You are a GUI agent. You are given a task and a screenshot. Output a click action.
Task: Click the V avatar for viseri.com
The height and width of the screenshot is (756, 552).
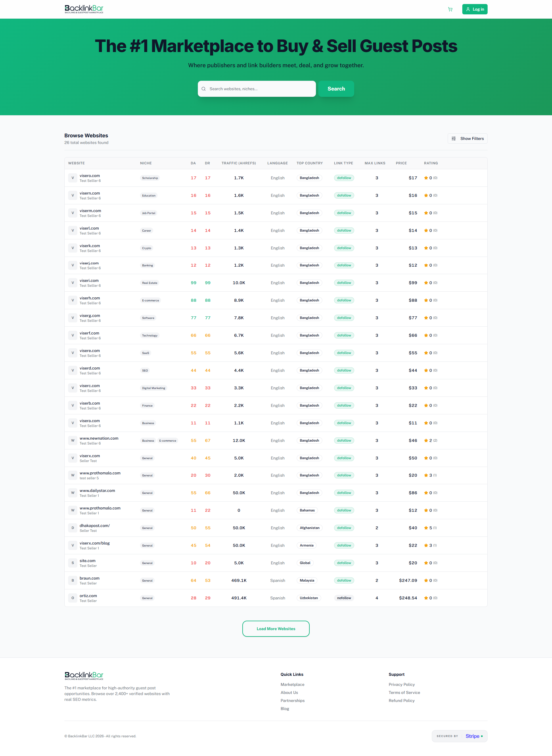pos(72,283)
